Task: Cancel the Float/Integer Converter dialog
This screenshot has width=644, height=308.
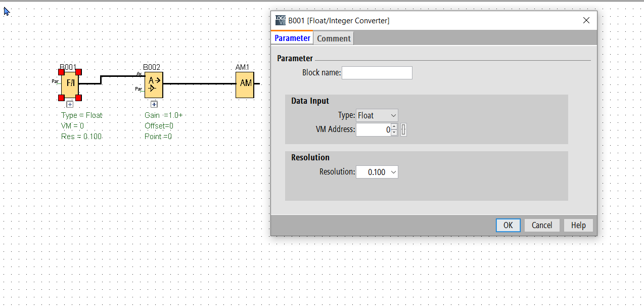Action: point(541,225)
